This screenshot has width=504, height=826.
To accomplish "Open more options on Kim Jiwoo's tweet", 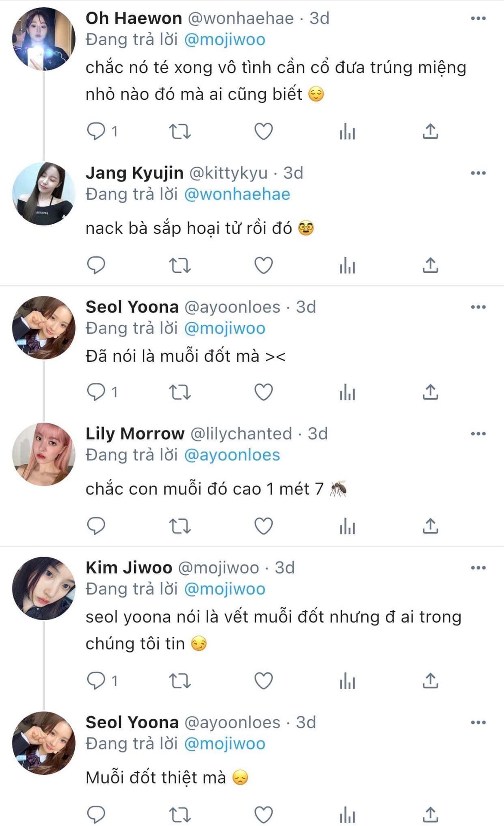I will tap(478, 568).
